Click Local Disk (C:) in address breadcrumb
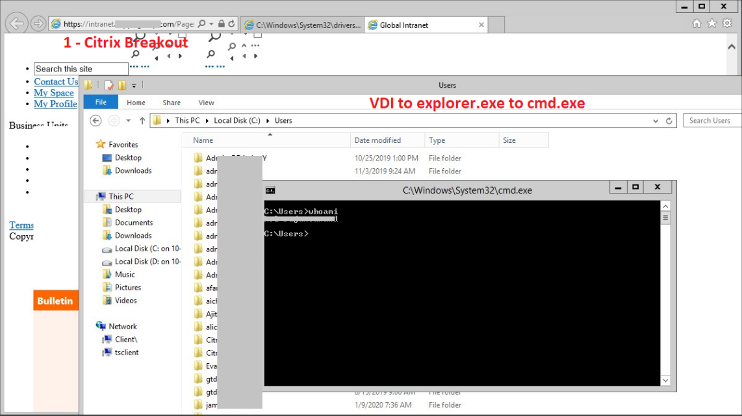The image size is (742, 416). [237, 121]
